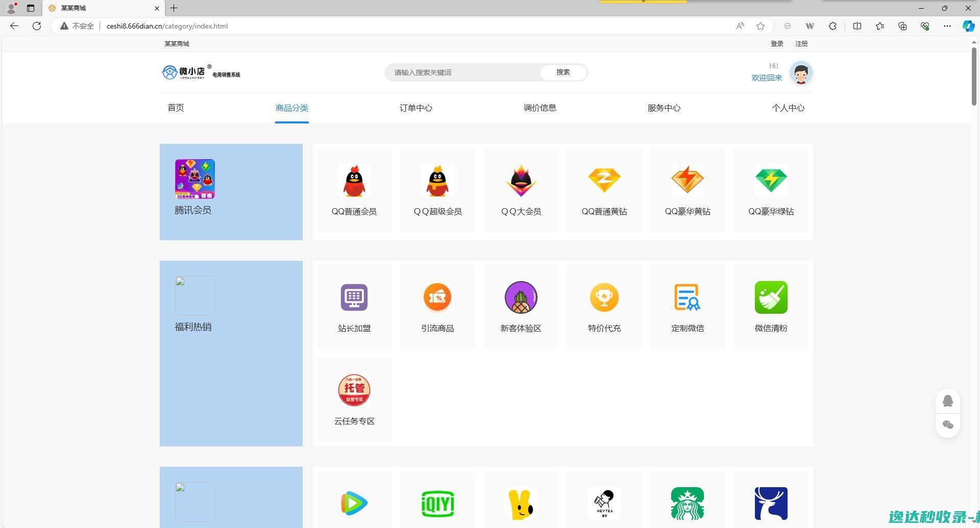The image size is (980, 528).
Task: Click the 引流商品 orange coupon icon
Action: coord(437,297)
